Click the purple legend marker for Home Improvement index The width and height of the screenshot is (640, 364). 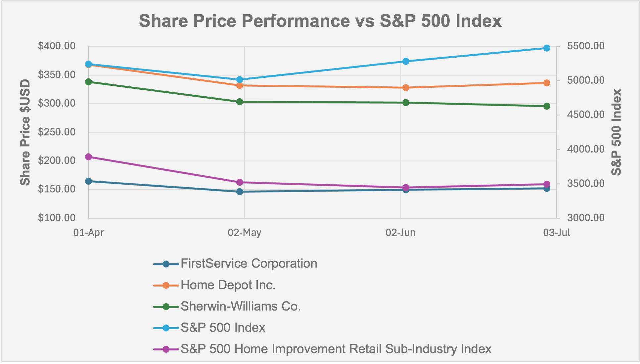pyautogui.click(x=166, y=349)
